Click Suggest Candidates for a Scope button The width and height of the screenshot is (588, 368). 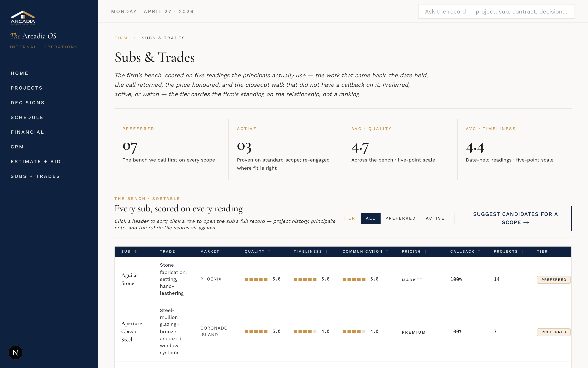click(516, 218)
